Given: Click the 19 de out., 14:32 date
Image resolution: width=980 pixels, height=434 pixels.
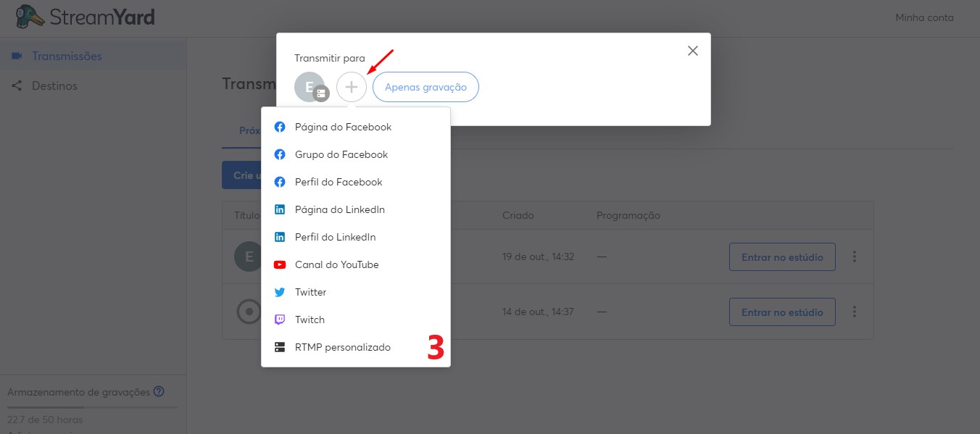Looking at the screenshot, I should point(538,257).
